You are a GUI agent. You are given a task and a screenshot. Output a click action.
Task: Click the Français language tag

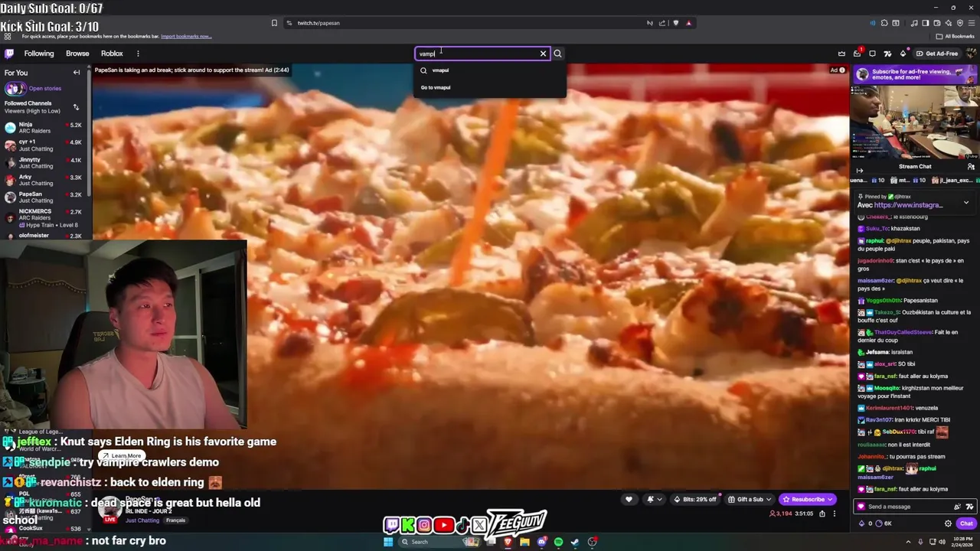[175, 520]
